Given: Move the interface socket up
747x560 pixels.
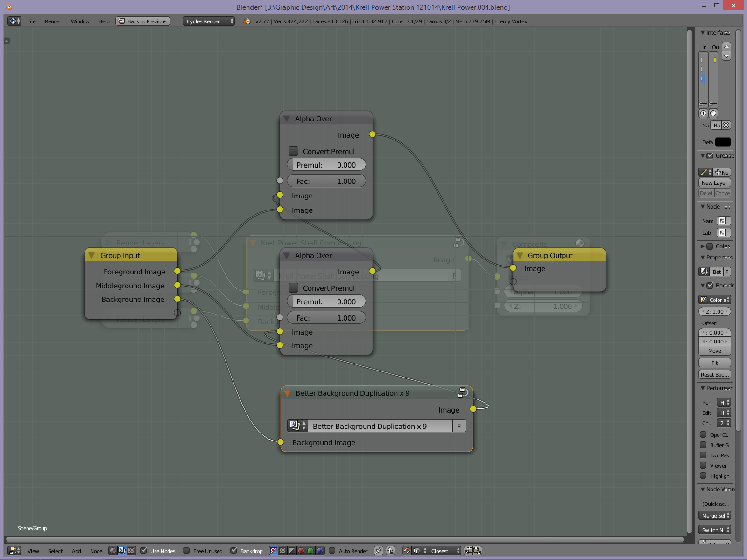Looking at the screenshot, I should [726, 46].
